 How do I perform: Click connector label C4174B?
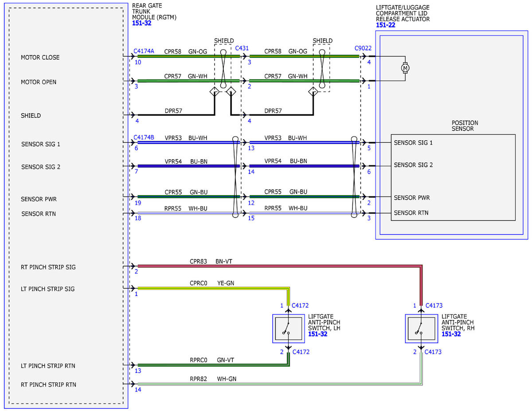click(x=144, y=137)
